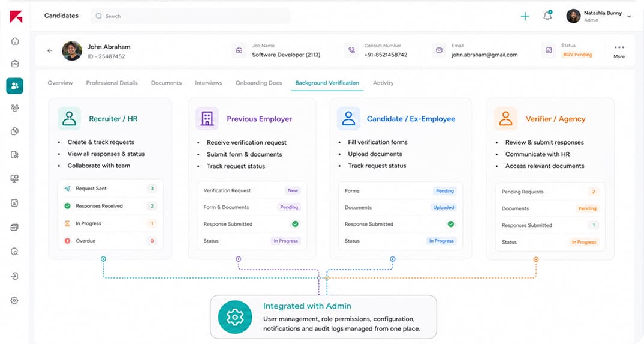
Task: Click the Software Developer (2113) job name
Action: coord(286,55)
